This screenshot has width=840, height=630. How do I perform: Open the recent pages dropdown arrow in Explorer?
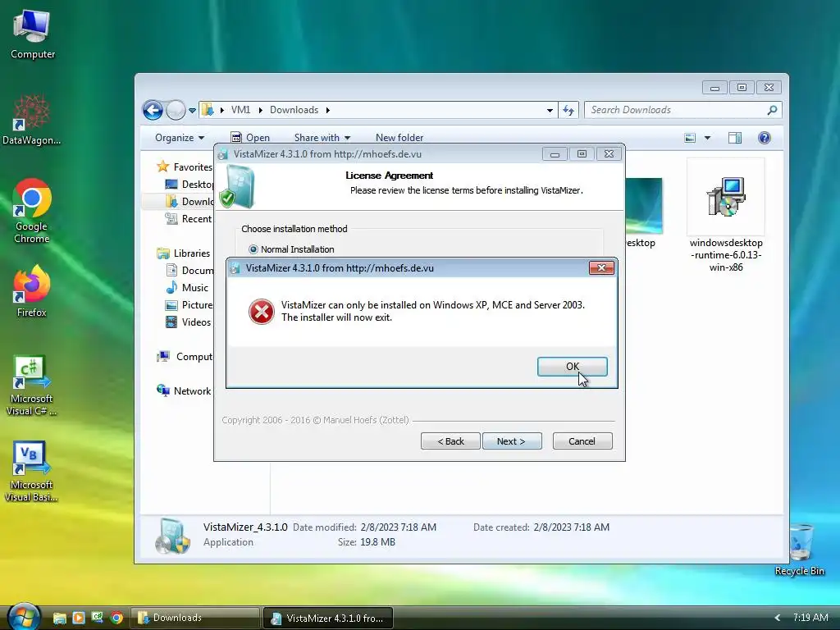point(192,111)
